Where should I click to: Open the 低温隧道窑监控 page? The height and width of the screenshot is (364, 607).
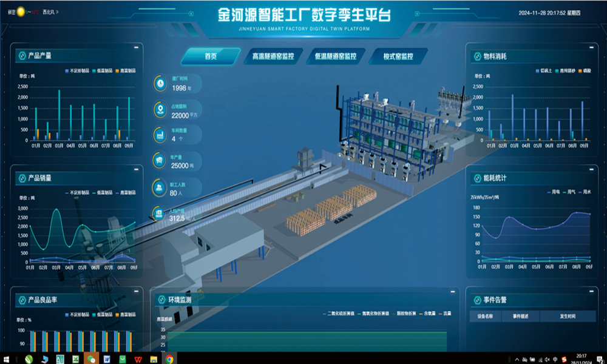(335, 56)
